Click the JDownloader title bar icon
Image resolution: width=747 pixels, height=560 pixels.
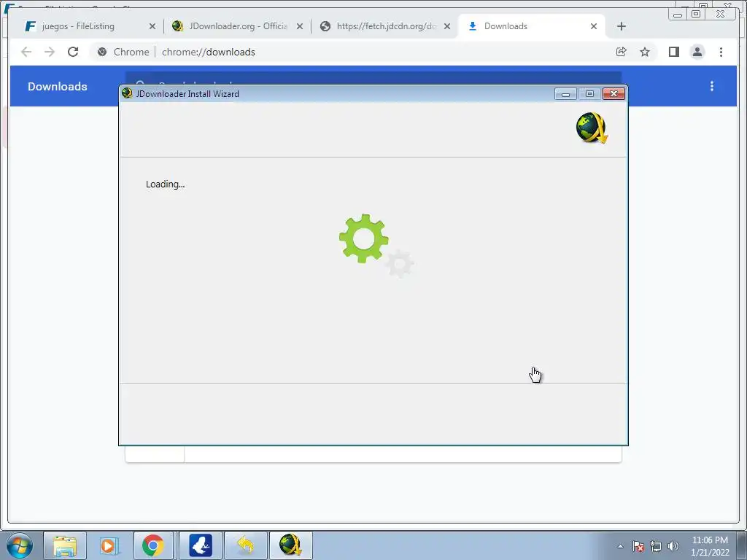pos(127,93)
